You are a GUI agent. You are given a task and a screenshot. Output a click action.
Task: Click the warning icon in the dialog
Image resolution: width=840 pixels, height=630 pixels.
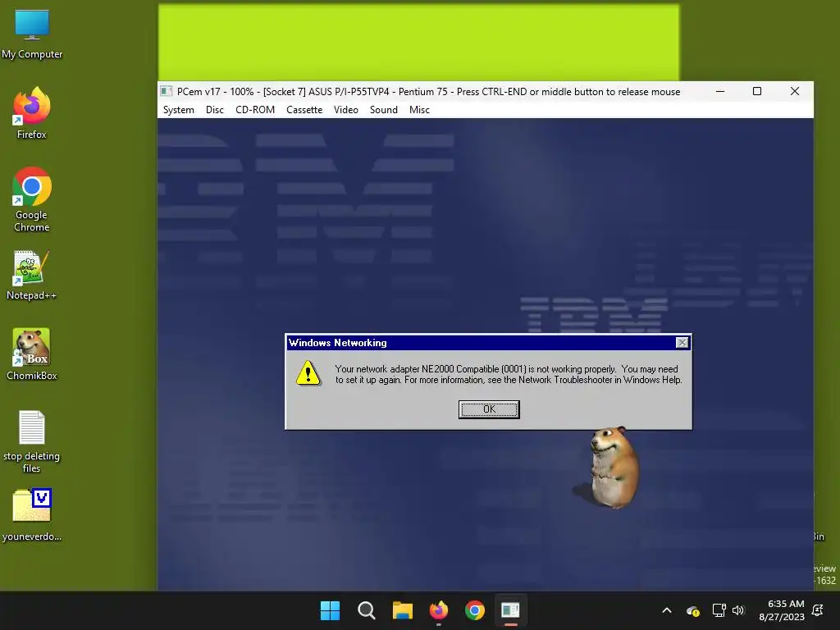[308, 373]
